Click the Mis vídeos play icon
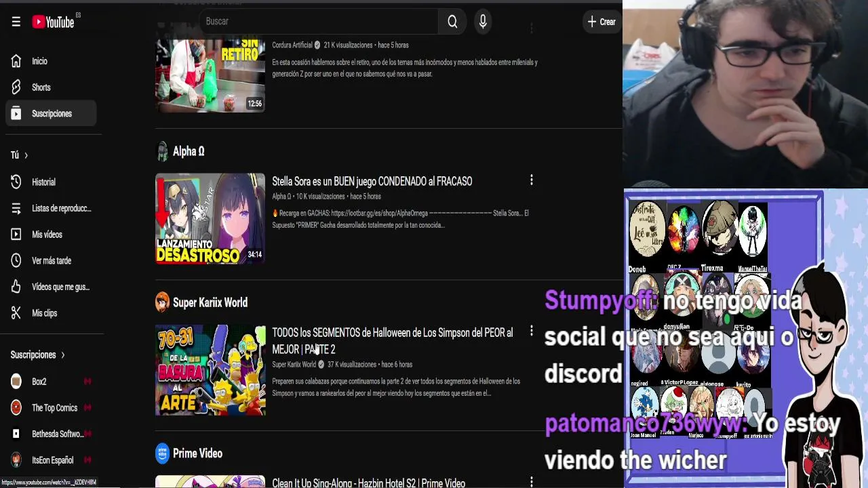The image size is (868, 488). tap(16, 235)
